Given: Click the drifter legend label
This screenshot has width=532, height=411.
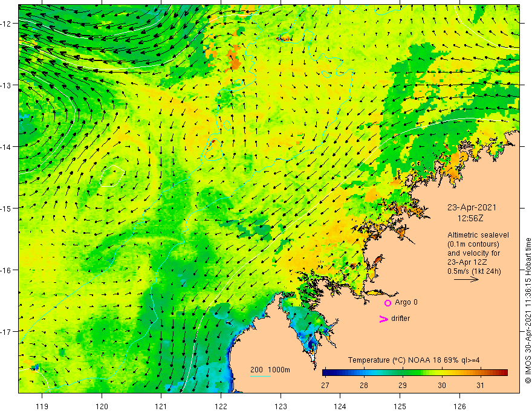Looking at the screenshot, I should tap(400, 319).
